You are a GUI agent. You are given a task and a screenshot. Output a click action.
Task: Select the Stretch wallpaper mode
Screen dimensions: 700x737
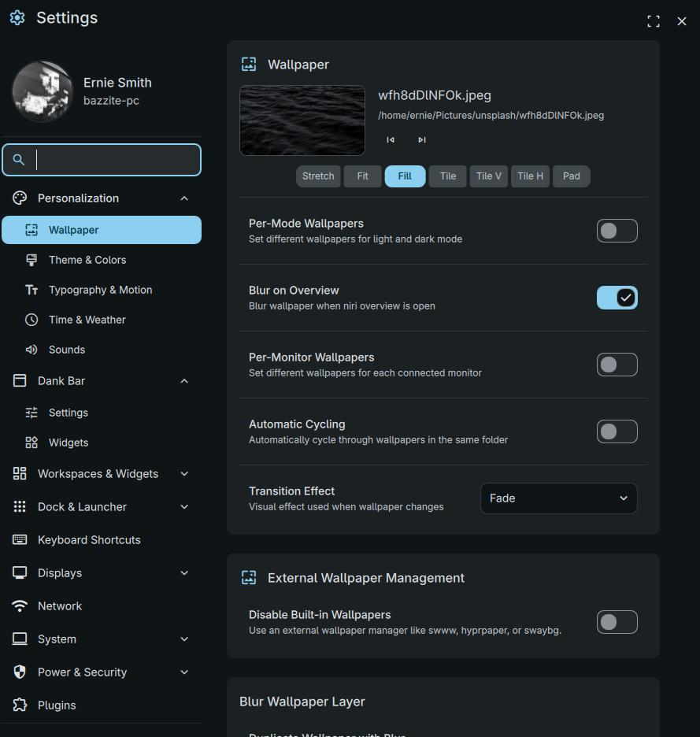318,176
